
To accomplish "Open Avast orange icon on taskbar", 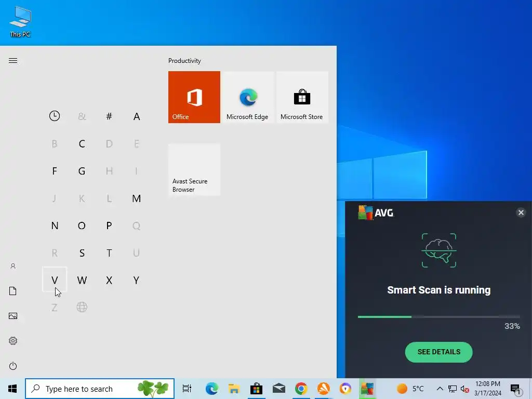I will (323, 389).
